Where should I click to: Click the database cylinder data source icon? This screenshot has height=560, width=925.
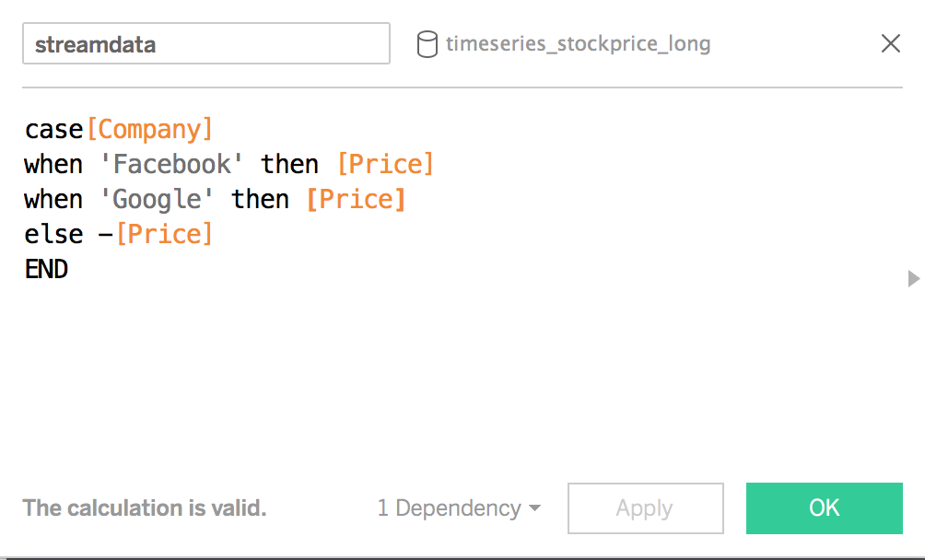pos(427,44)
